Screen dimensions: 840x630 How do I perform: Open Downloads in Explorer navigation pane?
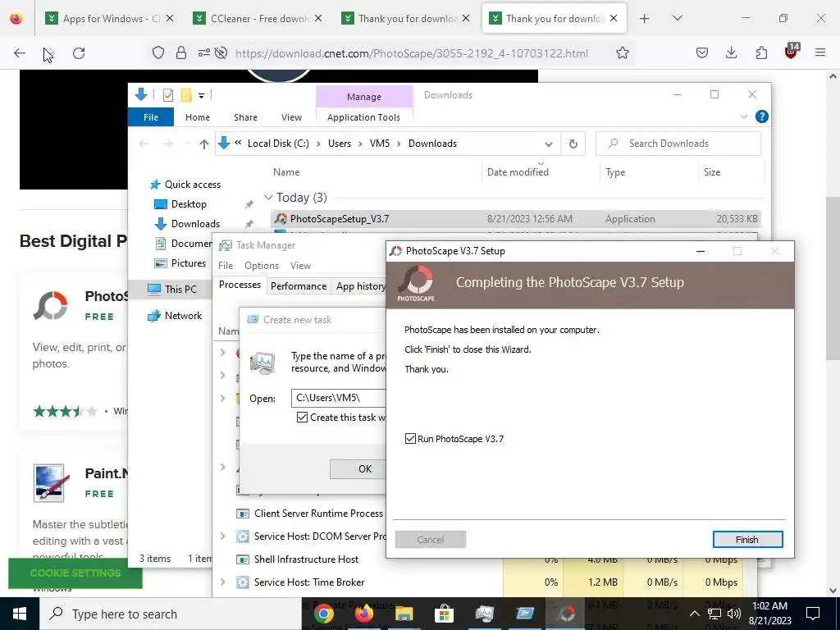[x=188, y=224]
